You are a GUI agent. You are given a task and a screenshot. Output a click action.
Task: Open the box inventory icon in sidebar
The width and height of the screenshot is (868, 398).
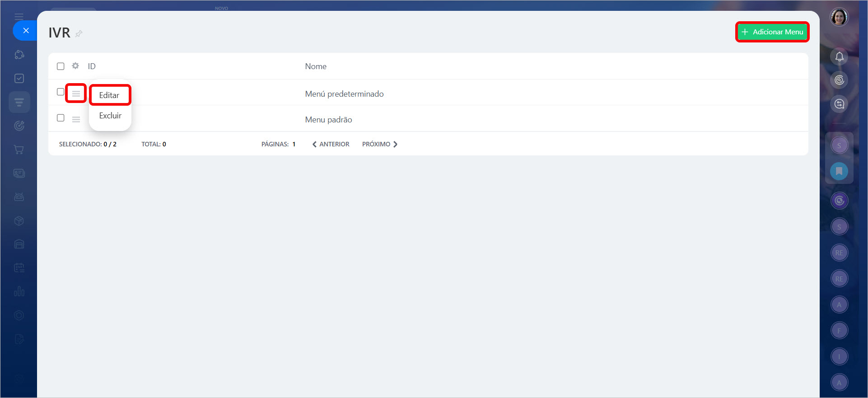[19, 220]
